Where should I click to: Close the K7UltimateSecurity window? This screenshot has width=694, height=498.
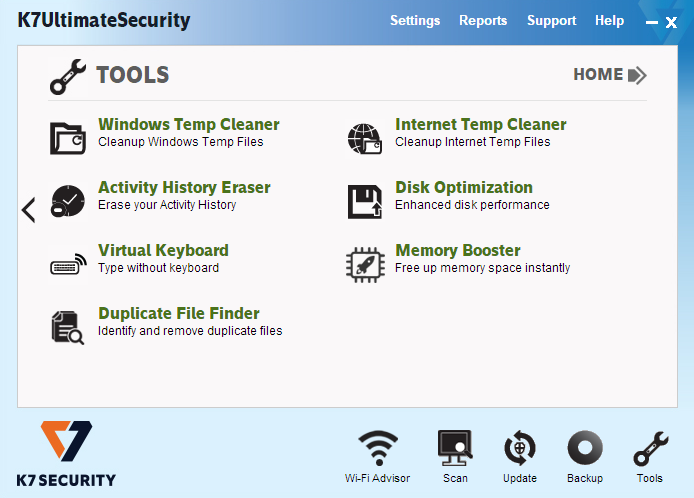[x=671, y=22]
